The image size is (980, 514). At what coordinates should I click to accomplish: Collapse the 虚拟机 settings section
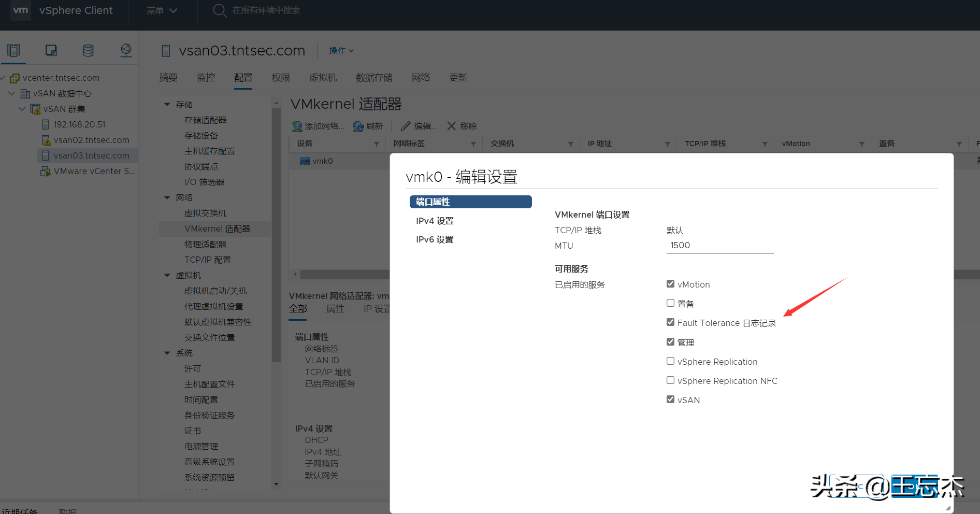(167, 276)
